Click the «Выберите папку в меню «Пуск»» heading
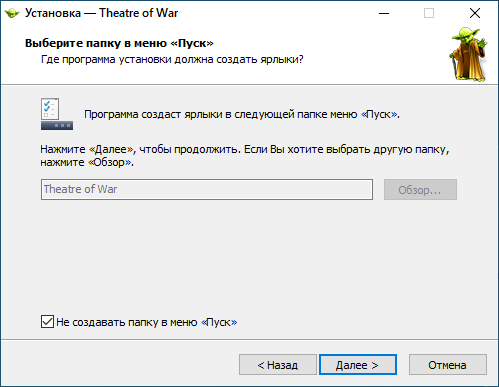The height and width of the screenshot is (387, 499). (x=119, y=43)
